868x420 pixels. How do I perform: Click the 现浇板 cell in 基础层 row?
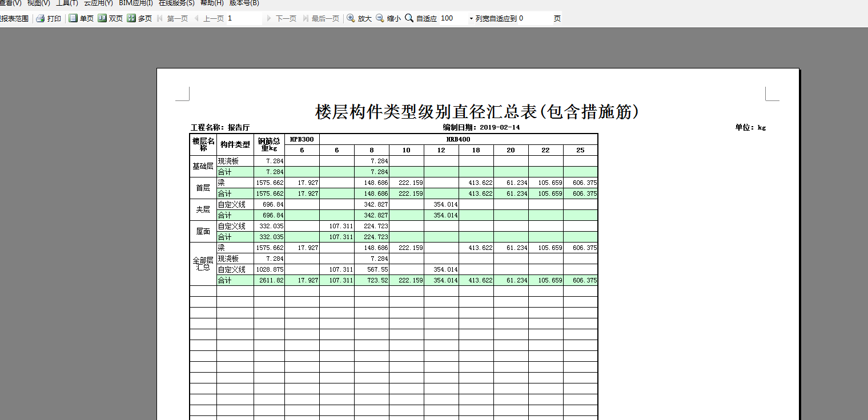pyautogui.click(x=235, y=161)
